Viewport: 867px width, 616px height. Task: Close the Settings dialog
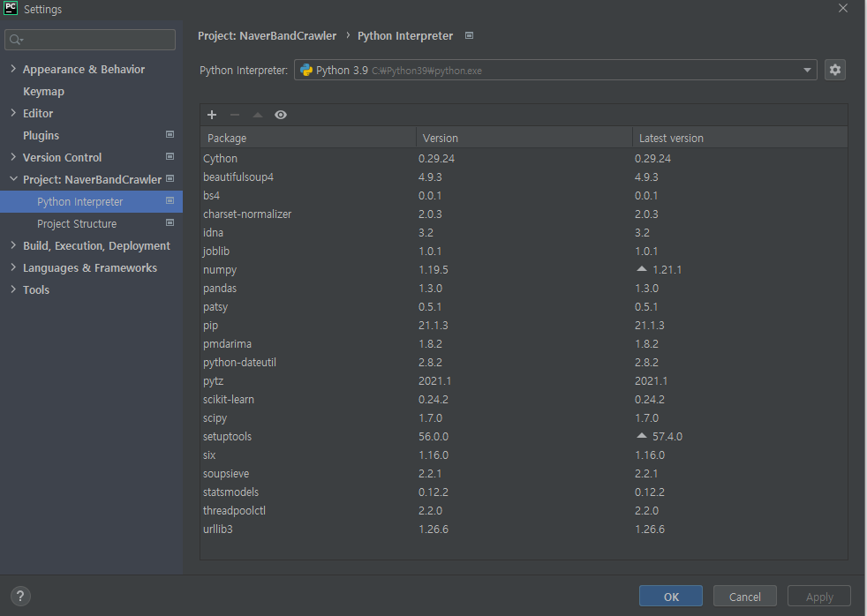coord(842,8)
